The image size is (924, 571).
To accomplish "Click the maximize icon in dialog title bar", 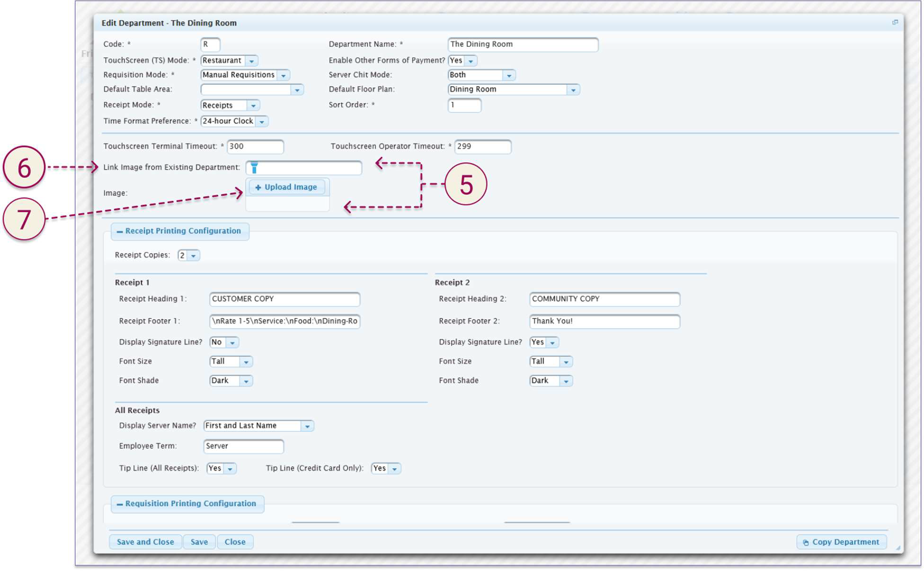I will 895,22.
